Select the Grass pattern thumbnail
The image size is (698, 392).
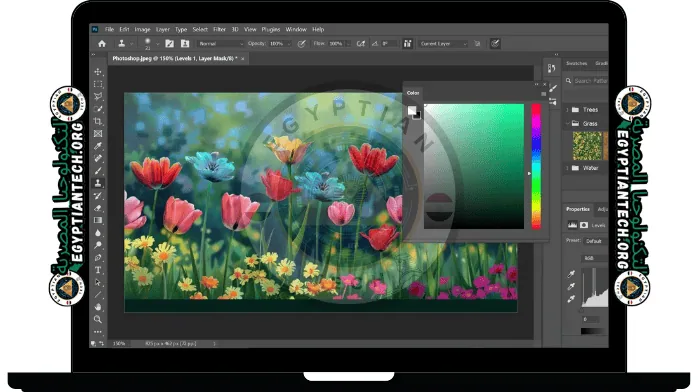[587, 145]
